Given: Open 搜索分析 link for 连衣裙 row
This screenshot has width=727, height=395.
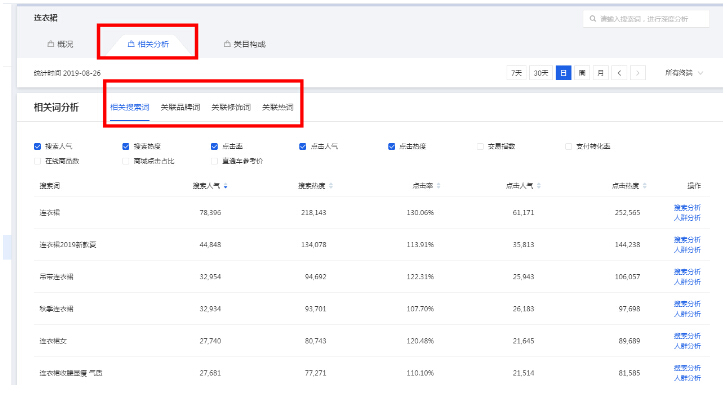Looking at the screenshot, I should (x=687, y=207).
